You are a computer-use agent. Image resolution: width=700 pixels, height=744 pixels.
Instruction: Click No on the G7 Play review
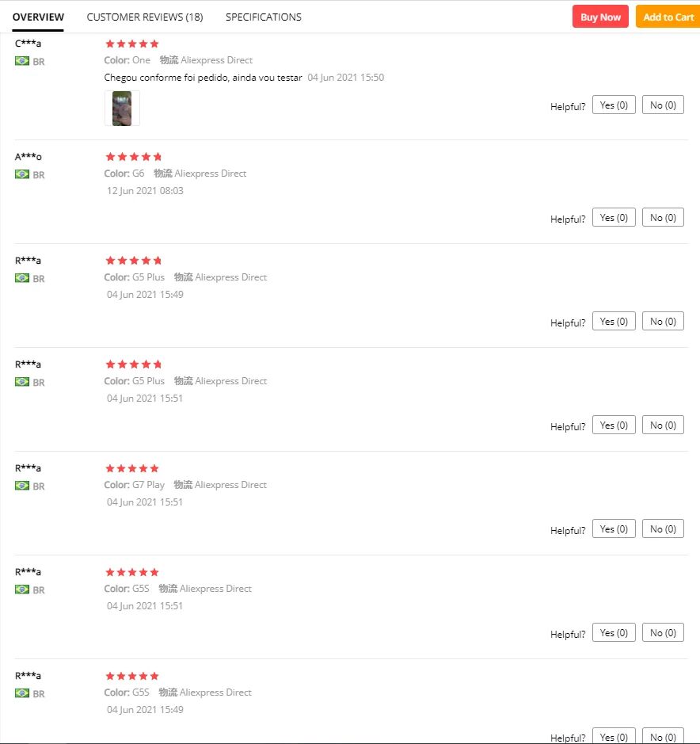(x=663, y=529)
